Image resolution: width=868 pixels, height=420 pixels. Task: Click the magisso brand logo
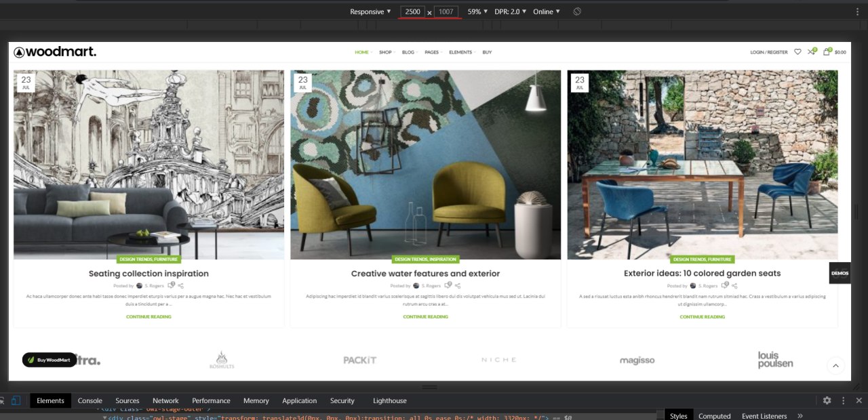tap(637, 360)
